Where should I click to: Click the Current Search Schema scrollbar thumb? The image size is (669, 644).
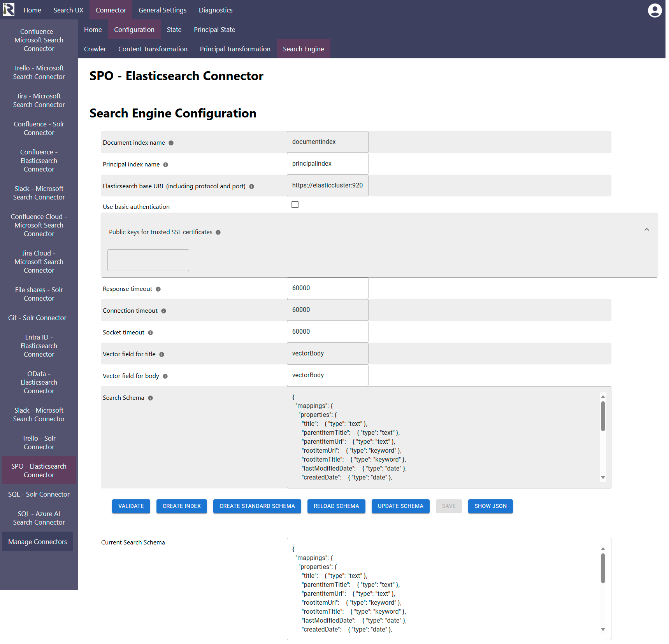pos(603,568)
